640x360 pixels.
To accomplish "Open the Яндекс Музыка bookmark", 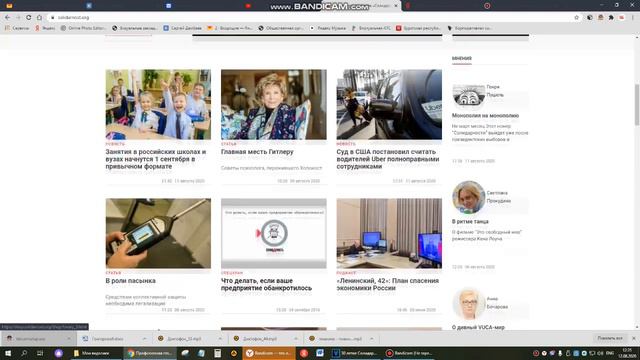I will pyautogui.click(x=327, y=28).
